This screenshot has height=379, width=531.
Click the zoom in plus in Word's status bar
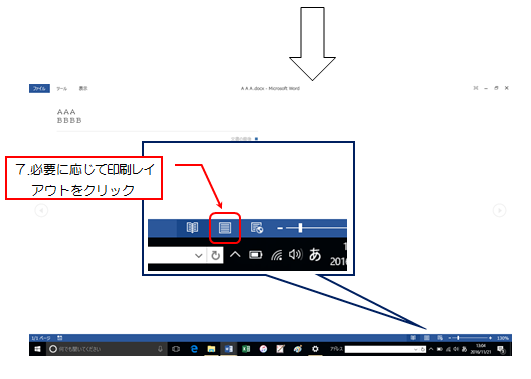click(490, 338)
